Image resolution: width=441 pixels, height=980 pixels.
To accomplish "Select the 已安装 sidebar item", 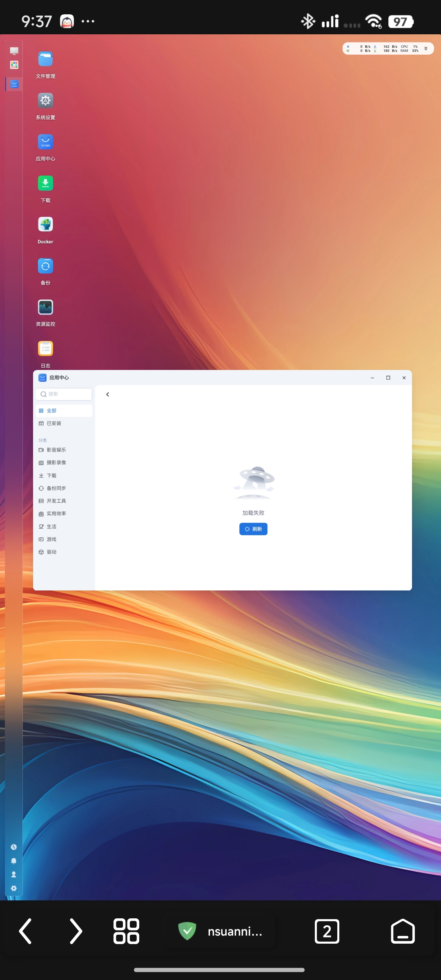I will (x=64, y=423).
